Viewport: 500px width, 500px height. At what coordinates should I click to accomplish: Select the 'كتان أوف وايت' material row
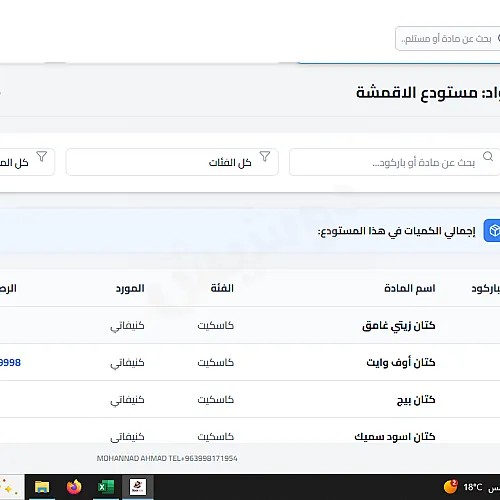(250, 362)
